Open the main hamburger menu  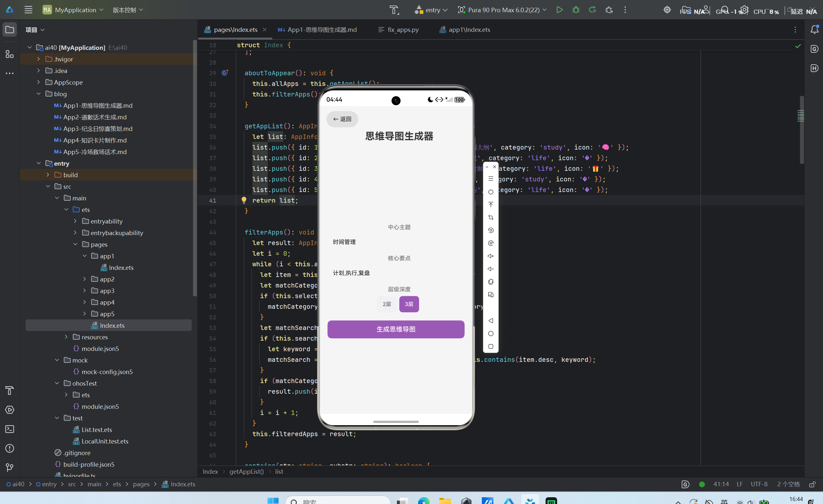pyautogui.click(x=28, y=10)
